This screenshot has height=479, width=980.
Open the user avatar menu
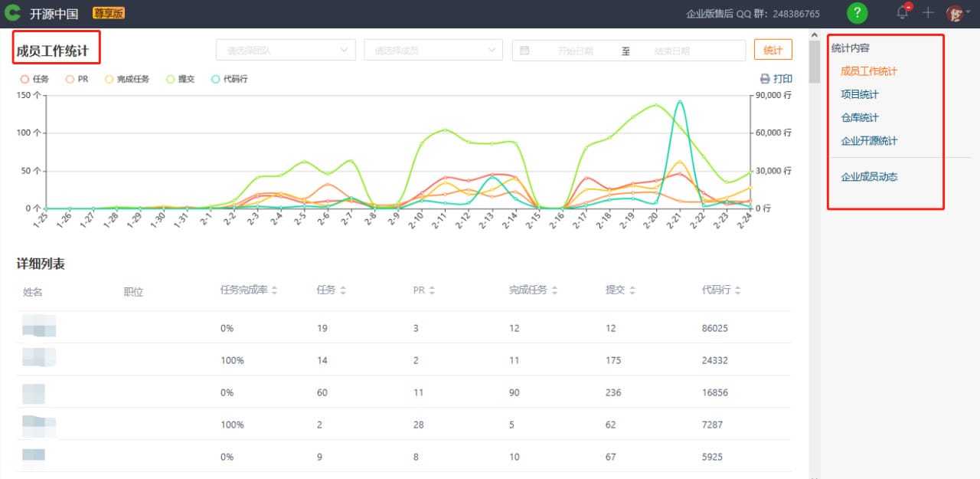pyautogui.click(x=955, y=13)
